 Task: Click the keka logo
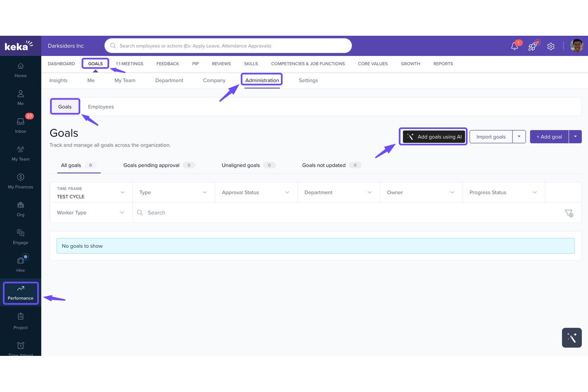click(x=18, y=46)
